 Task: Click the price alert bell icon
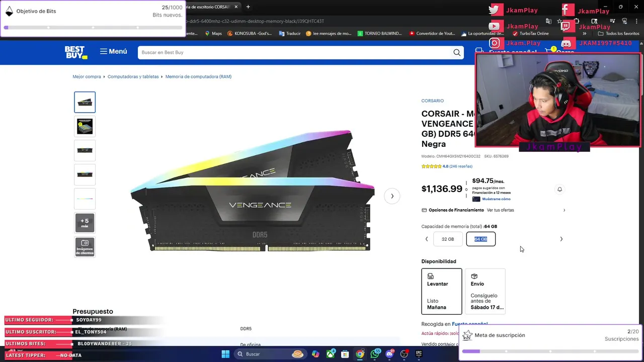[559, 189]
